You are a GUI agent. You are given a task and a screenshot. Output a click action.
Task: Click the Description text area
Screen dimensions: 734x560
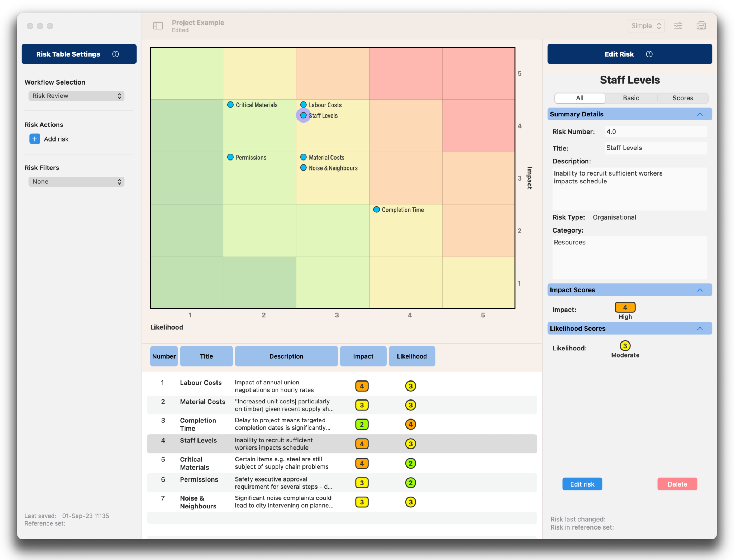pos(630,189)
